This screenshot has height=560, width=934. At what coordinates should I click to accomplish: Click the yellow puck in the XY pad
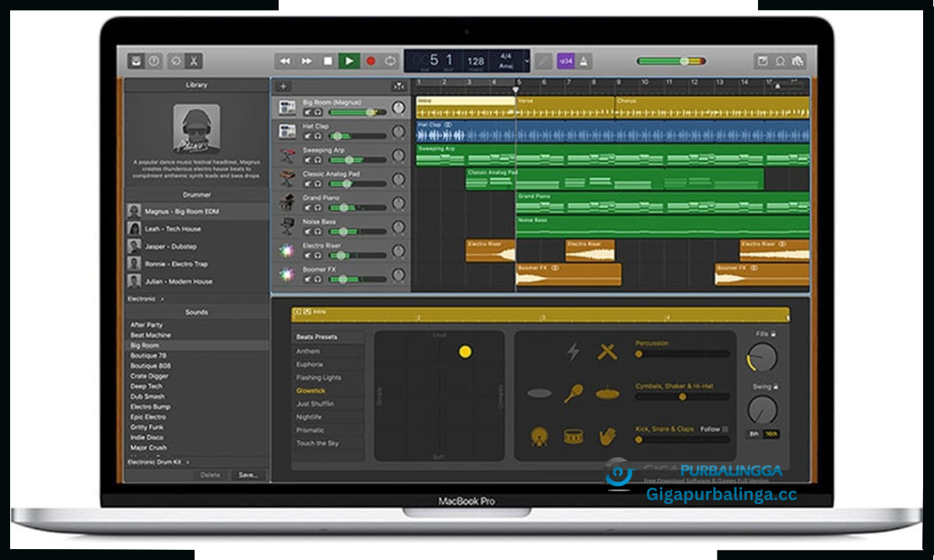click(x=465, y=352)
